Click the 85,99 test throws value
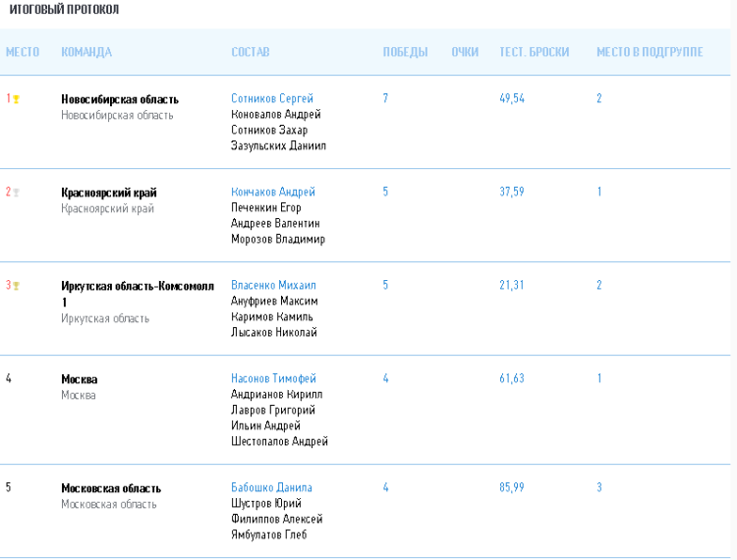Screen dimensions: 737x560 tap(512, 487)
